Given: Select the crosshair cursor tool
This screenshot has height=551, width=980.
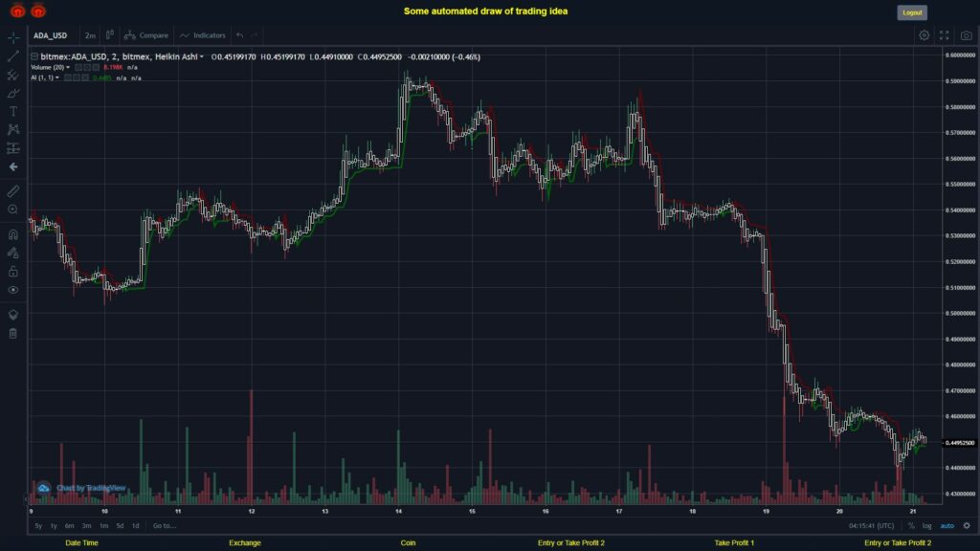Looking at the screenshot, I should (13, 38).
